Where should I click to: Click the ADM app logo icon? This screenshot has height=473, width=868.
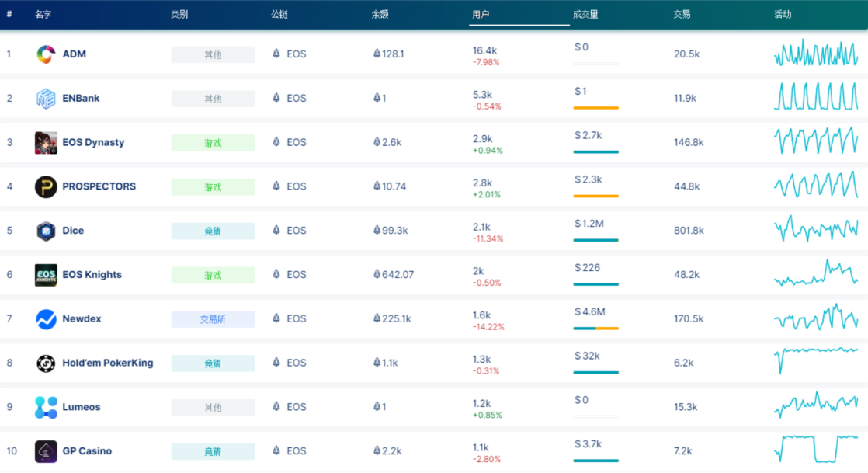pos(46,54)
